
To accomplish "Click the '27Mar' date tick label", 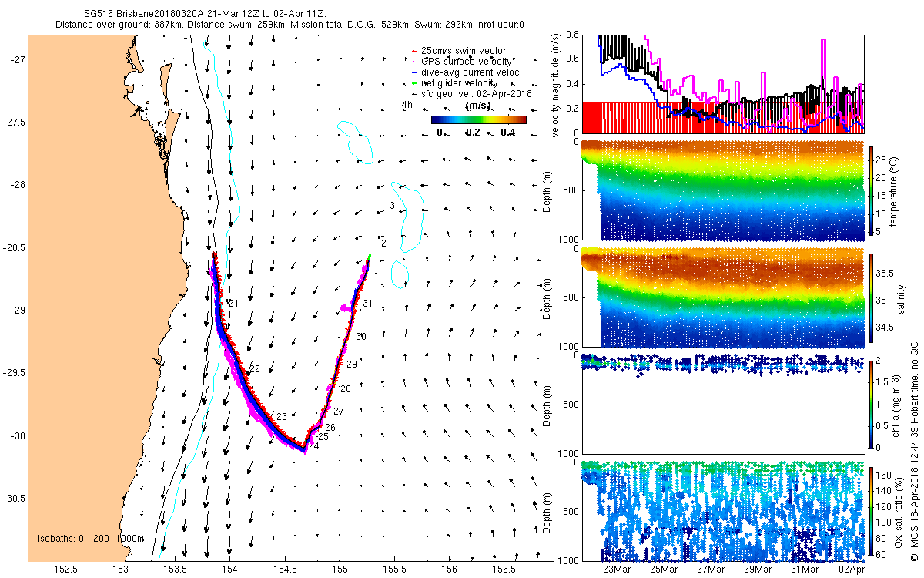I will tap(711, 570).
